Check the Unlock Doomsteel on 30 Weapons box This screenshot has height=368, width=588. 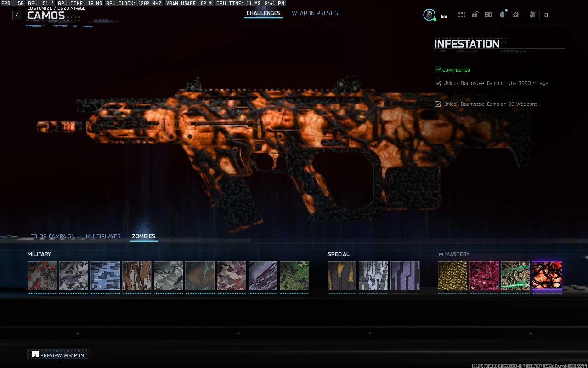click(438, 104)
